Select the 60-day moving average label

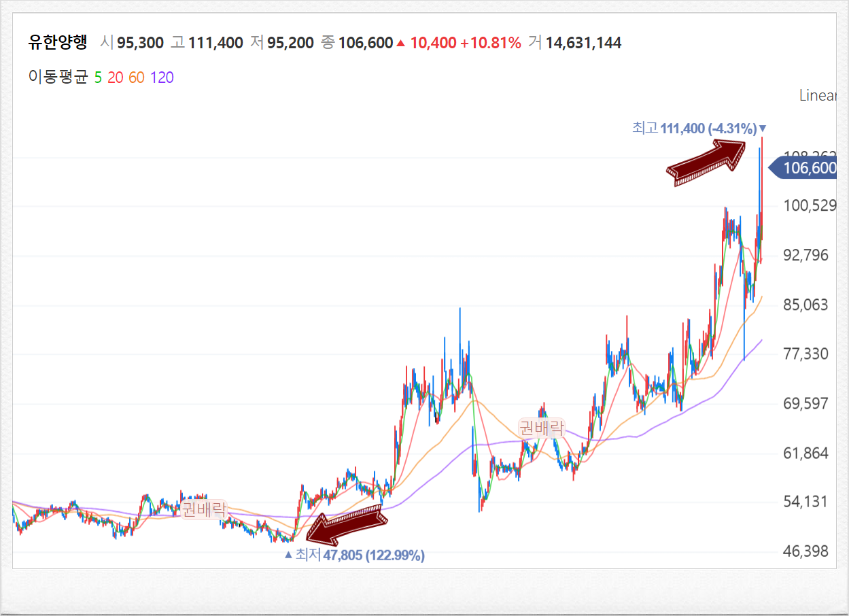pos(137,78)
